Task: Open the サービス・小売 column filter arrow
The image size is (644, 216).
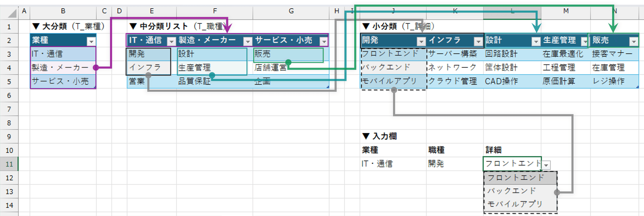Action: tap(324, 41)
